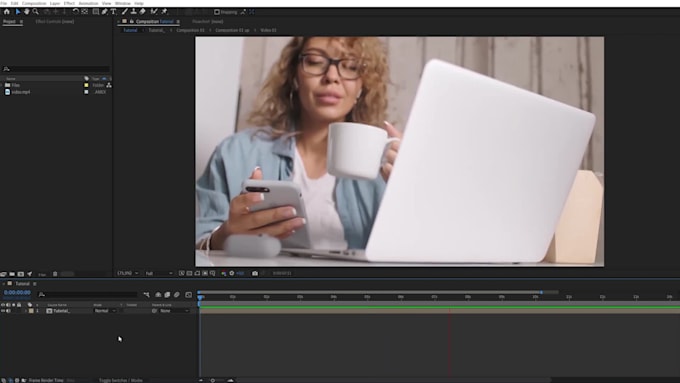Select the Rotation tool
The width and height of the screenshot is (680, 383).
[x=75, y=12]
